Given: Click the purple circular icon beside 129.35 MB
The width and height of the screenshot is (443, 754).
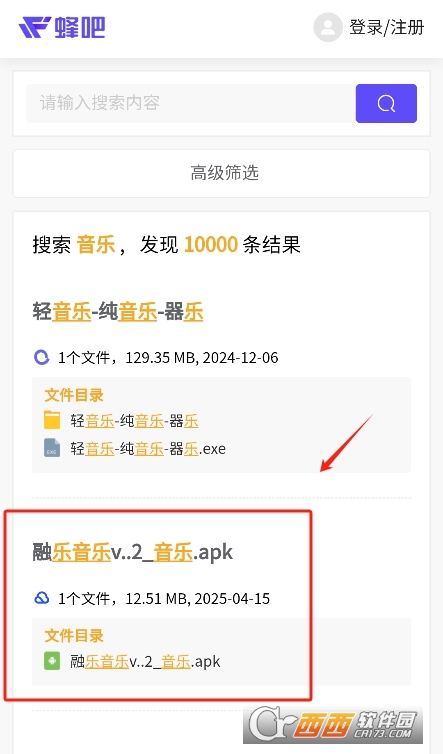Looking at the screenshot, I should point(42,357).
